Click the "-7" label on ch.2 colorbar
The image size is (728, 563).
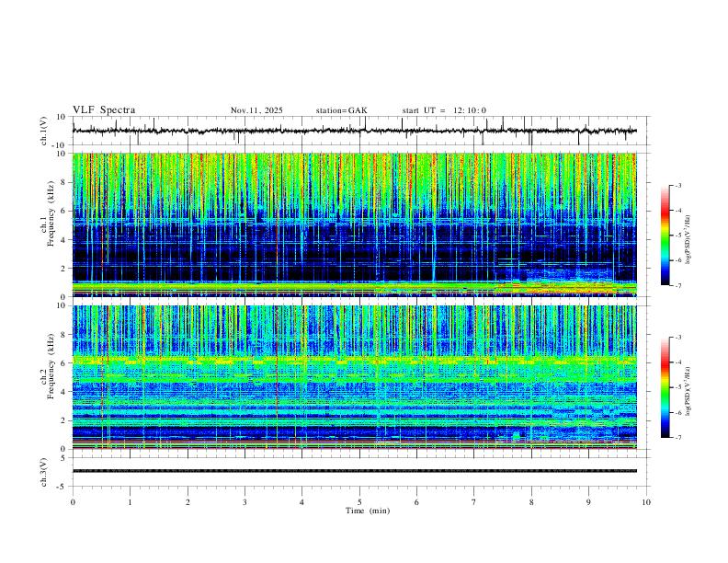pyautogui.click(x=677, y=437)
